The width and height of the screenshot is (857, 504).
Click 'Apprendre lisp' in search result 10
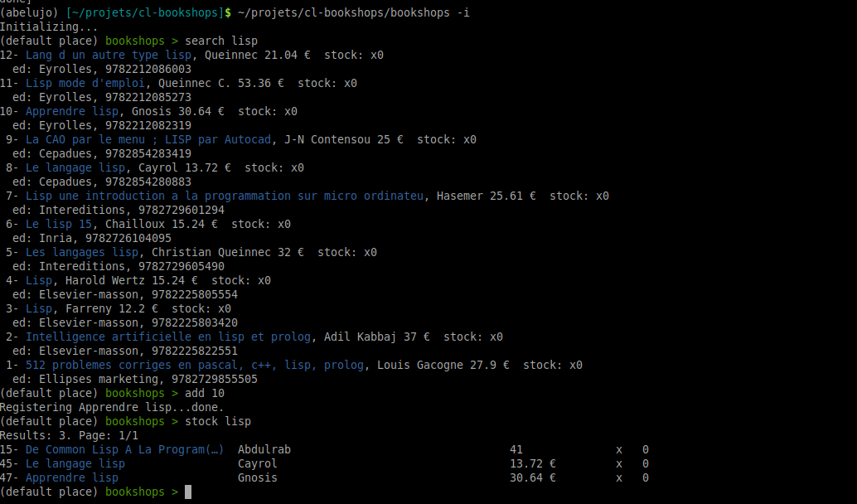point(71,112)
